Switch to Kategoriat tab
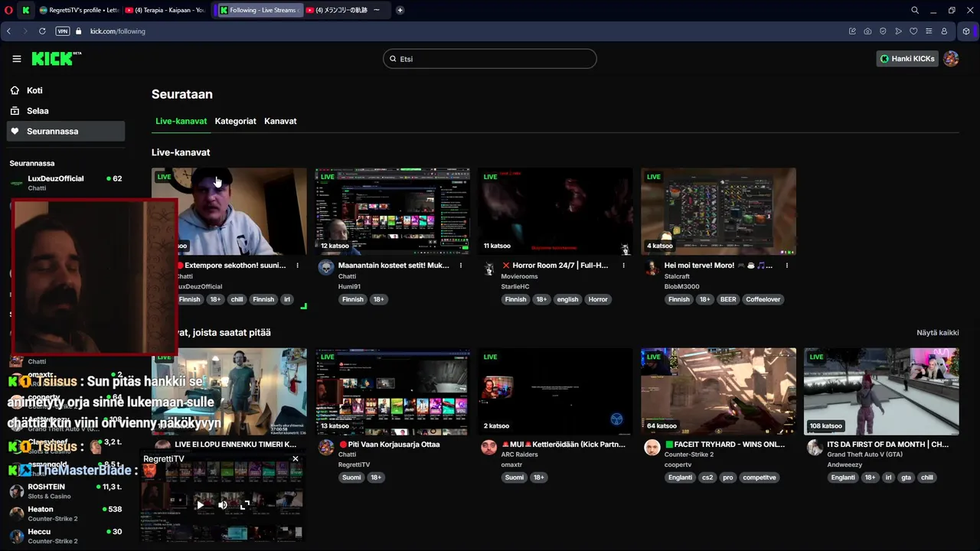 click(236, 121)
